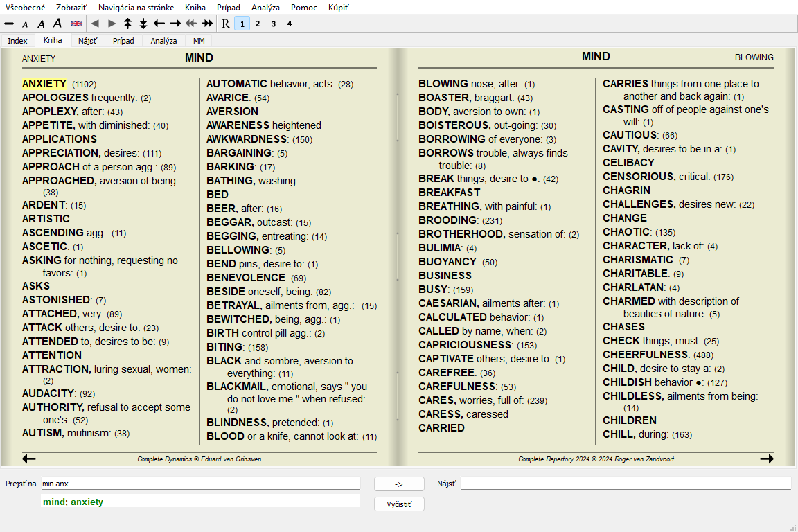Click the double up arrow toolbar icon
798x532 pixels.
(127, 24)
